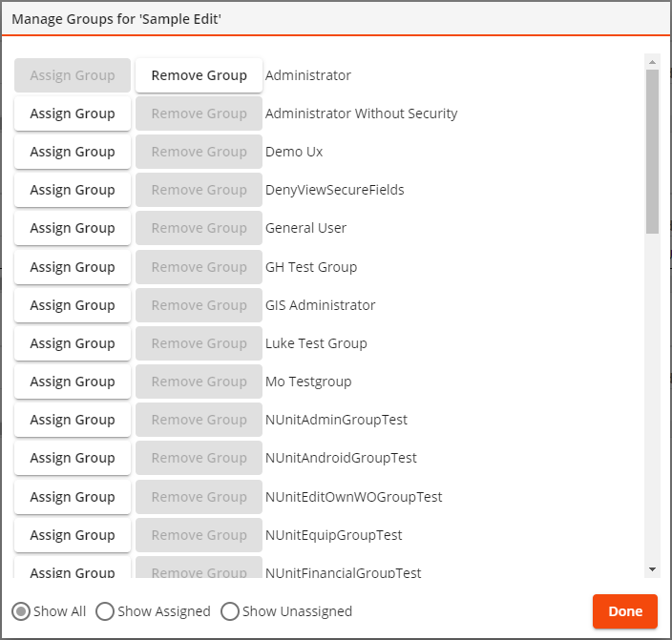Assign the GH Test Group
The image size is (672, 640).
click(73, 267)
